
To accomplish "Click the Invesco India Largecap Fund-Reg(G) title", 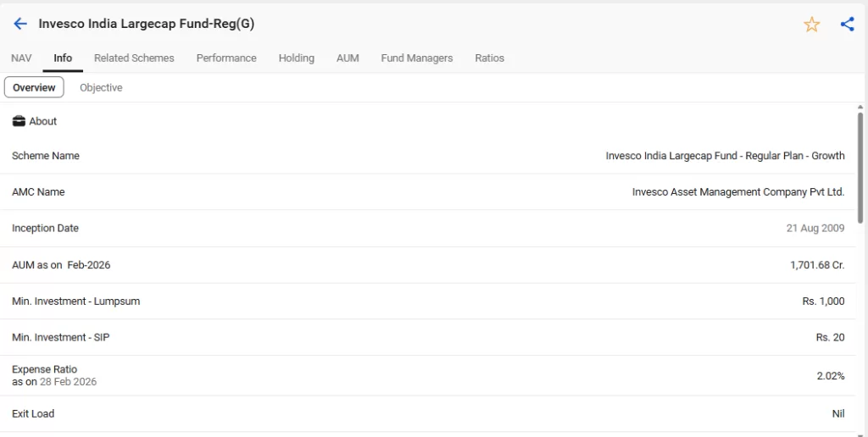I will [146, 24].
